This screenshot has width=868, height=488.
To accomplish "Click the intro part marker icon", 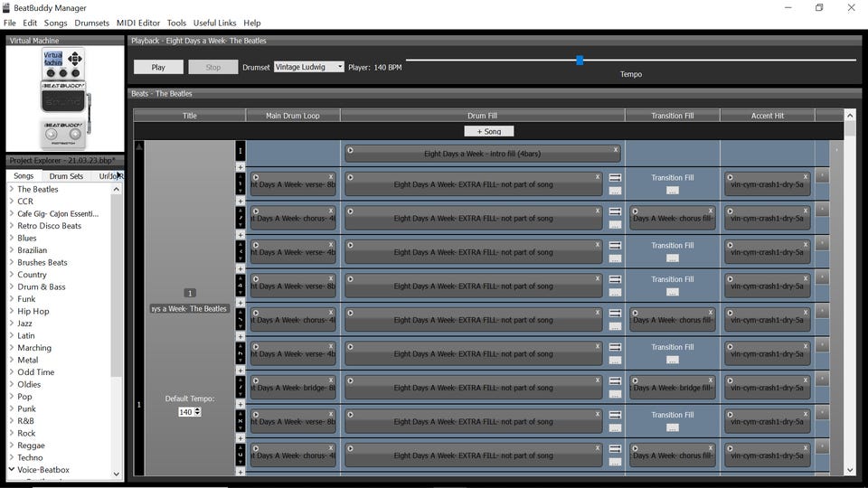I will coord(241,151).
